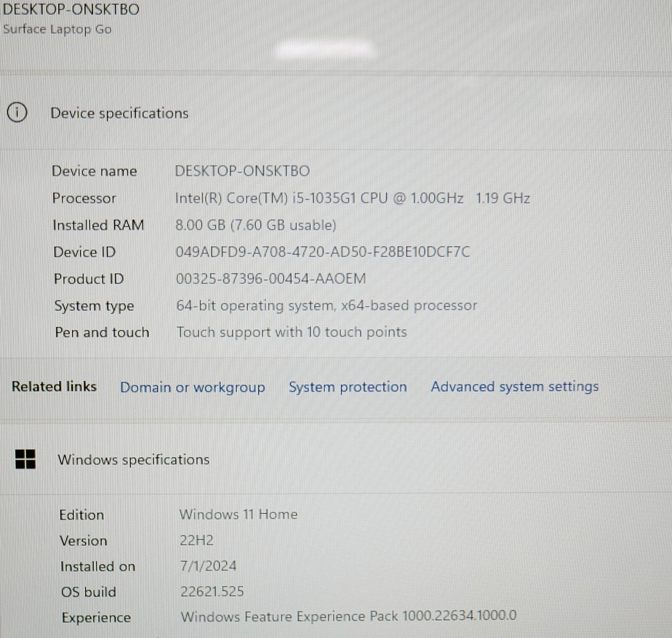Click the Installed on label
The height and width of the screenshot is (638, 672).
(x=98, y=567)
